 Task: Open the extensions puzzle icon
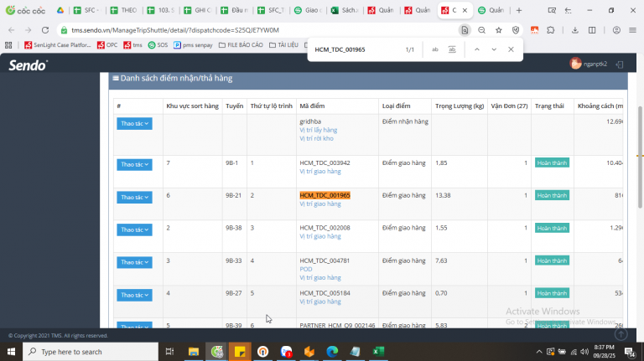551,30
